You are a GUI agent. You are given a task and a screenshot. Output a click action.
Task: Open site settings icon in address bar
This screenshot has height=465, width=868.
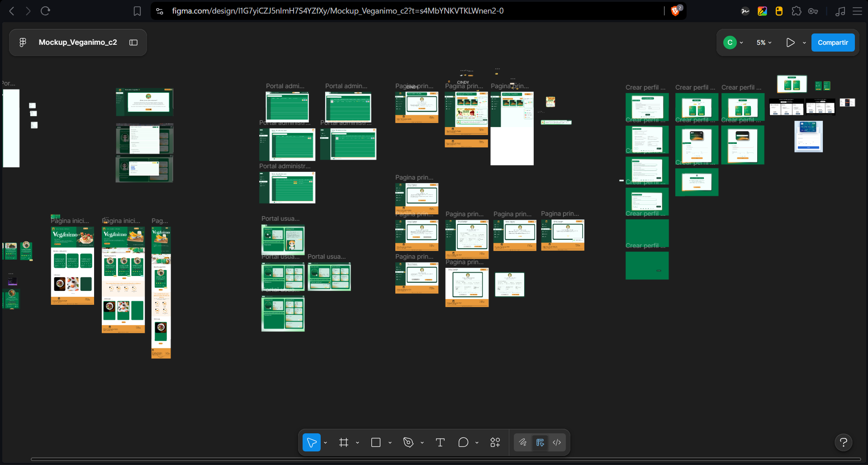tap(160, 11)
